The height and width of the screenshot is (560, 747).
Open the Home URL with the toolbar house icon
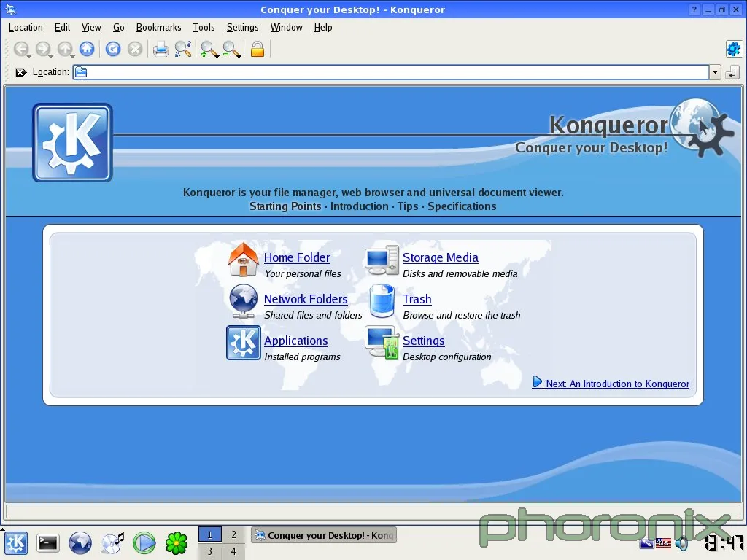pos(87,49)
